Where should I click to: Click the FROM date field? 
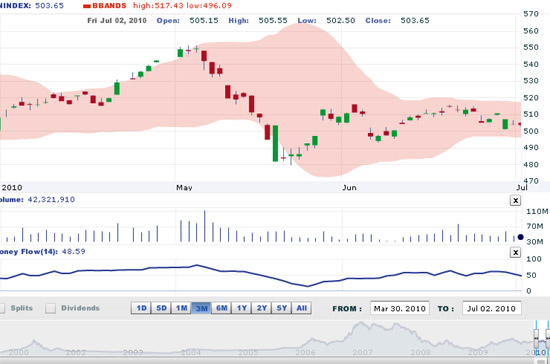[x=400, y=309]
